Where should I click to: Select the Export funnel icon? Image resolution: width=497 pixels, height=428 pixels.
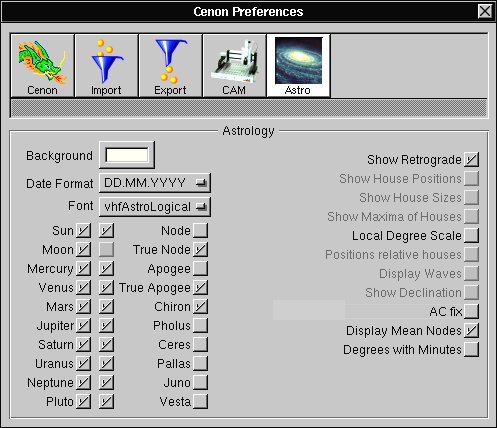pos(170,66)
